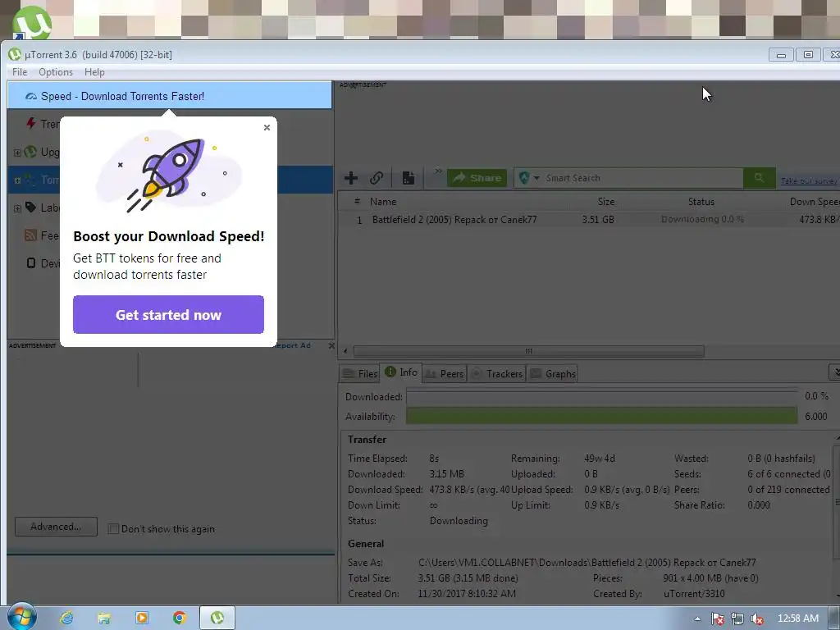The width and height of the screenshot is (840, 630).
Task: Click the details pane vertical scrollbar
Action: point(837,504)
